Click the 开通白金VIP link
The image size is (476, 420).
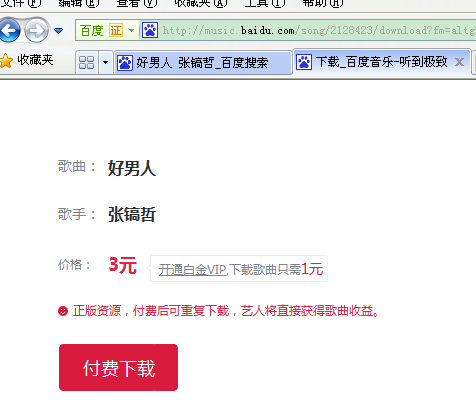click(x=193, y=269)
